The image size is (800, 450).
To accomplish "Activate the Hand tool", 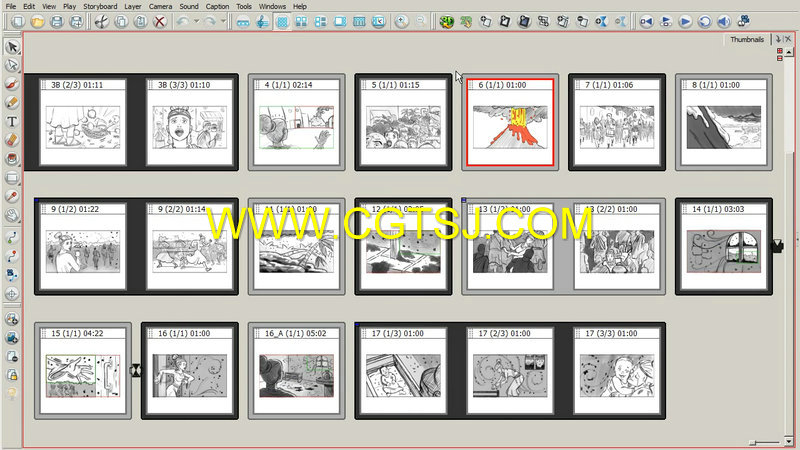I will 12,215.
